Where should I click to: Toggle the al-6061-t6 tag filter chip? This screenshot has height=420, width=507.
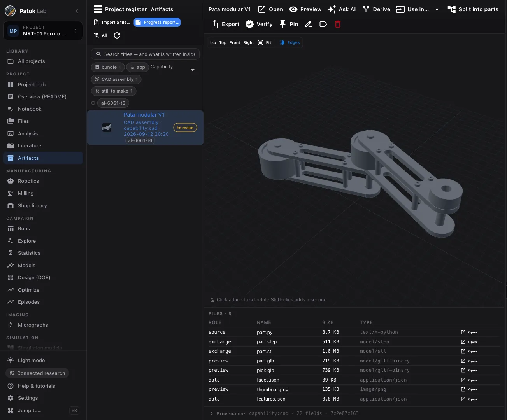point(113,103)
